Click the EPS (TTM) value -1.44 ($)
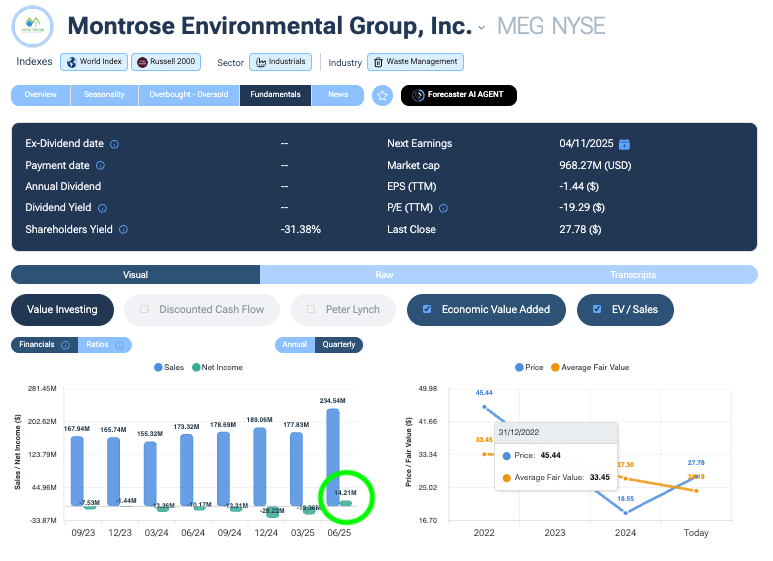 (x=579, y=186)
